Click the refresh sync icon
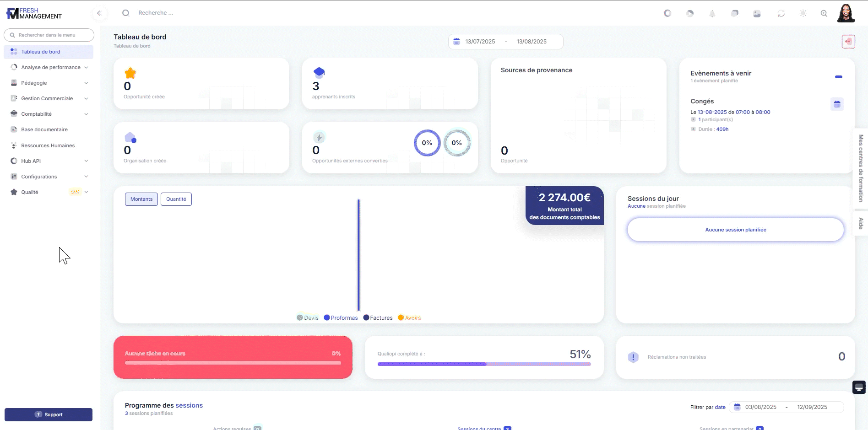Image resolution: width=868 pixels, height=430 pixels. pyautogui.click(x=781, y=14)
